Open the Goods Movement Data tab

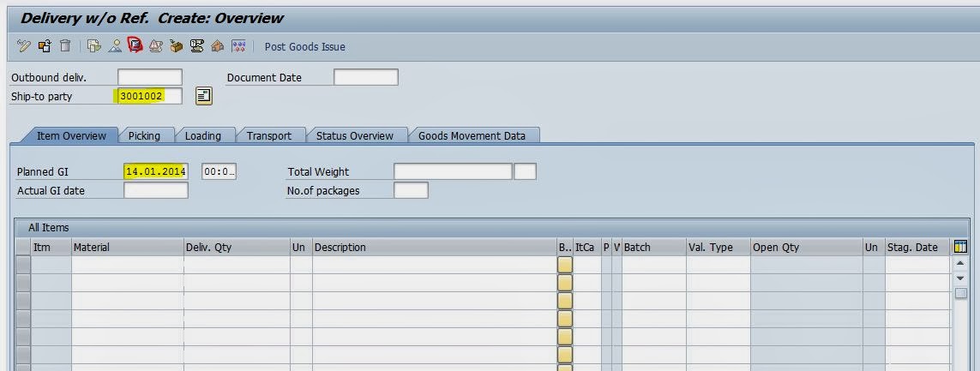[472, 135]
